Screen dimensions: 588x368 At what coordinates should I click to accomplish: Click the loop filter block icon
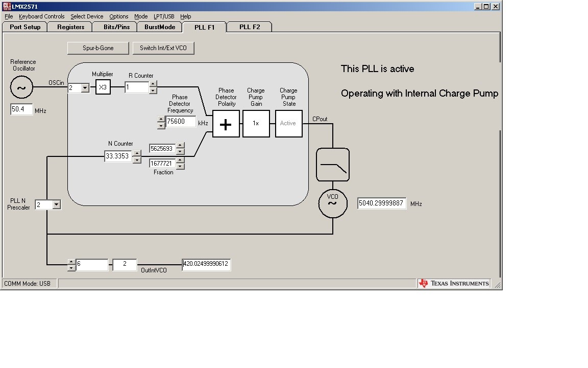tap(333, 165)
